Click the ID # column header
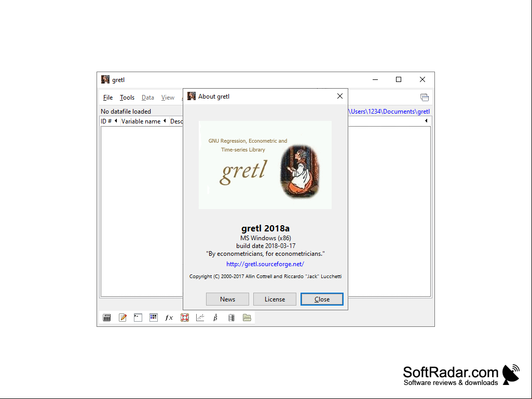The image size is (532, 399). click(x=106, y=121)
